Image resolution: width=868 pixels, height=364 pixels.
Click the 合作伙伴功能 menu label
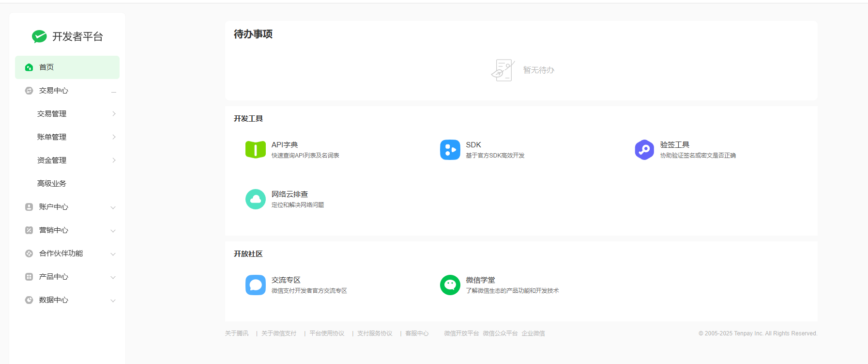[61, 253]
